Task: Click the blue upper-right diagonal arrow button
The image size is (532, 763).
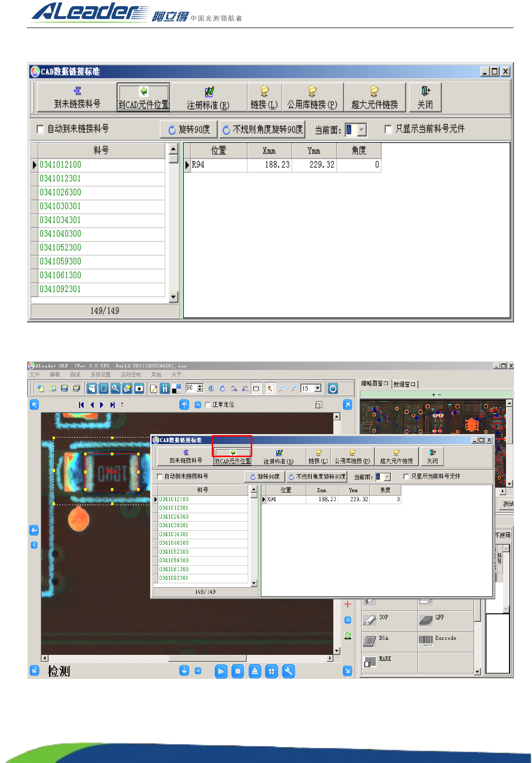Action: point(347,405)
